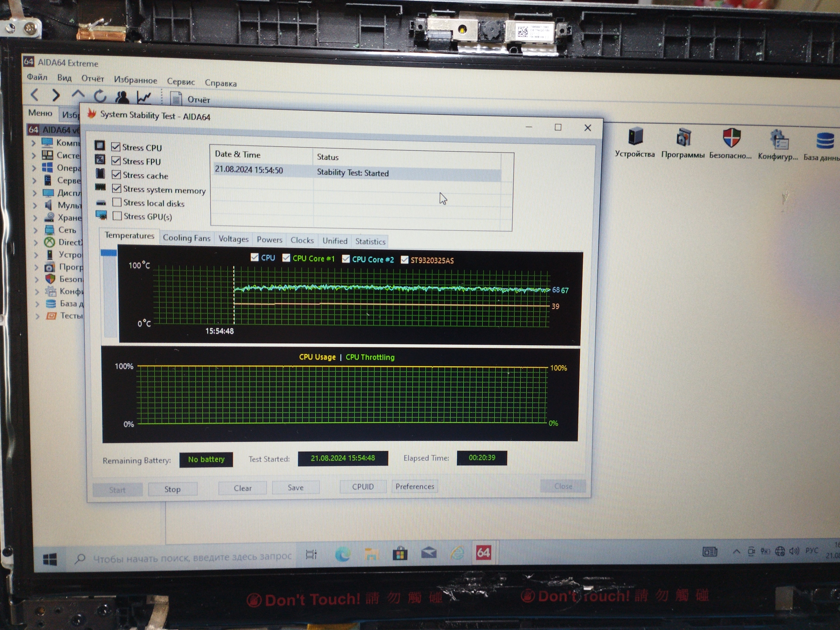Switch to the Statistics tab
Image resolution: width=840 pixels, height=630 pixels.
(370, 241)
